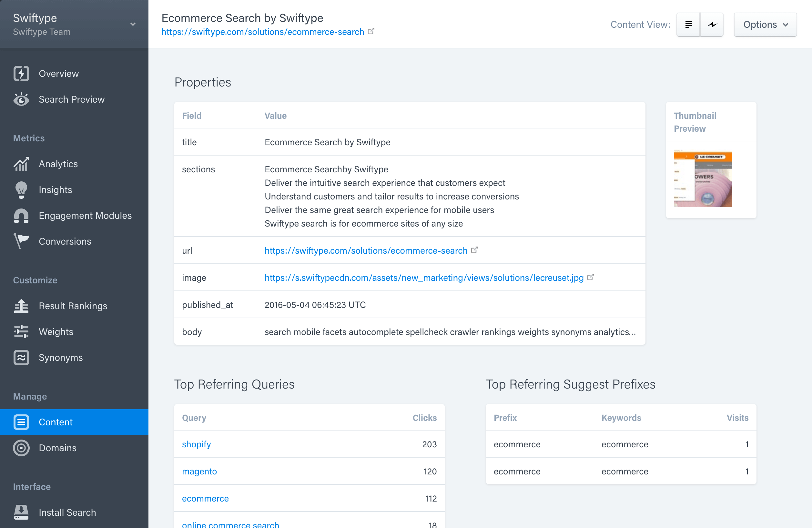Expand the Options dropdown
812x528 pixels.
(765, 25)
